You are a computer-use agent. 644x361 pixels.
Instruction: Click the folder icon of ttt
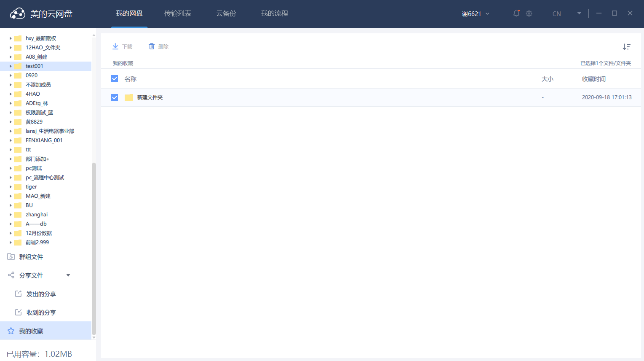click(18, 150)
